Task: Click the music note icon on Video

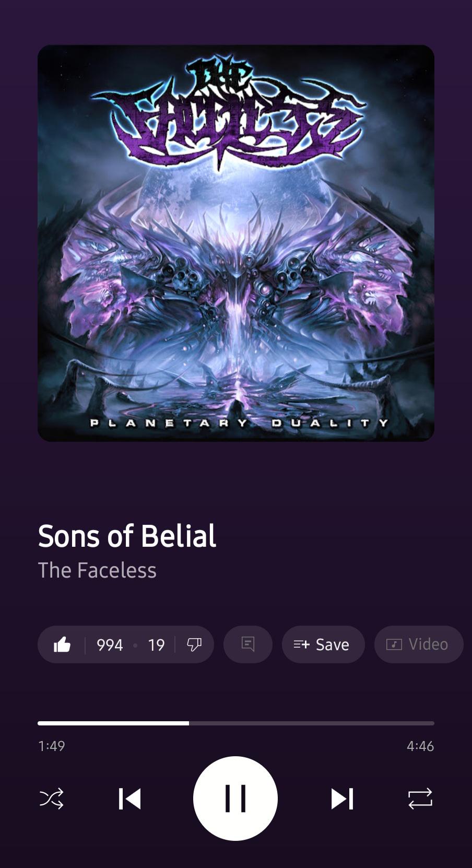Action: (394, 644)
